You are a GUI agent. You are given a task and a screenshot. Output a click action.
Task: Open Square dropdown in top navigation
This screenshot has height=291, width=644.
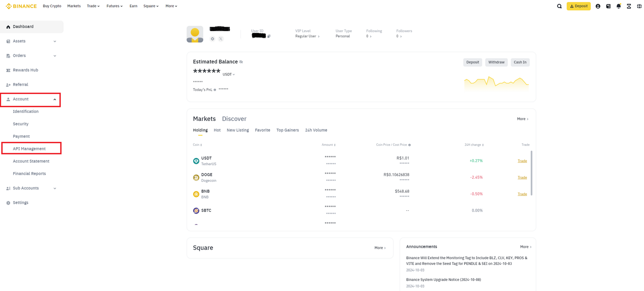tap(151, 6)
